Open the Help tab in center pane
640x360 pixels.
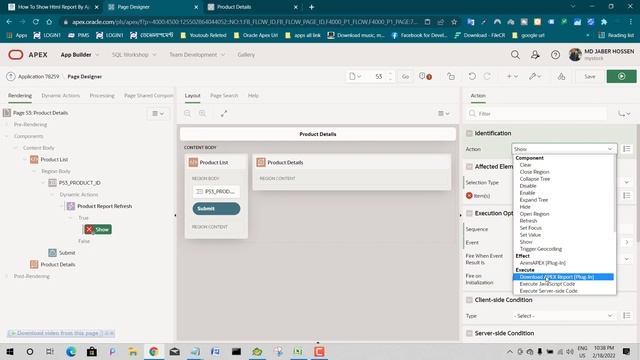tap(253, 96)
